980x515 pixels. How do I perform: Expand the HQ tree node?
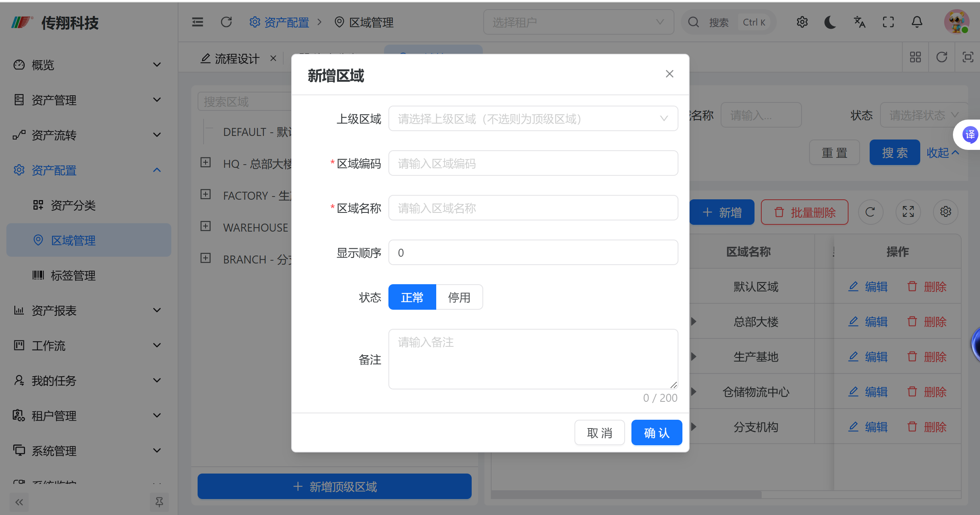[x=206, y=163]
